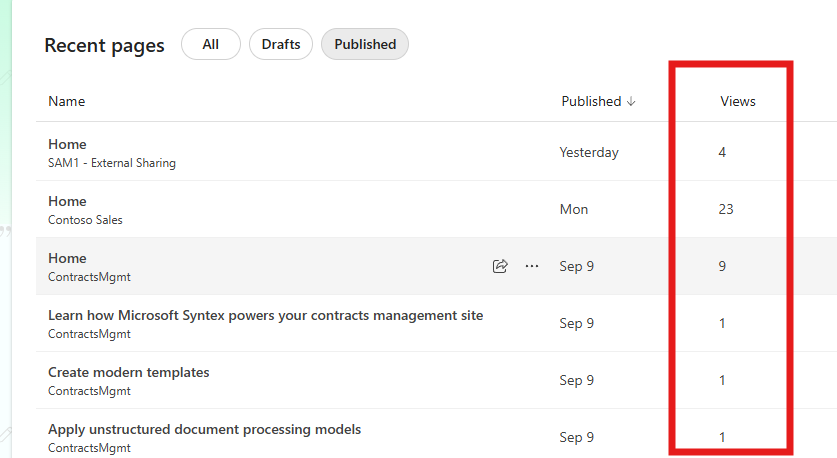
Task: Click the Recent pages heading
Action: coord(104,46)
